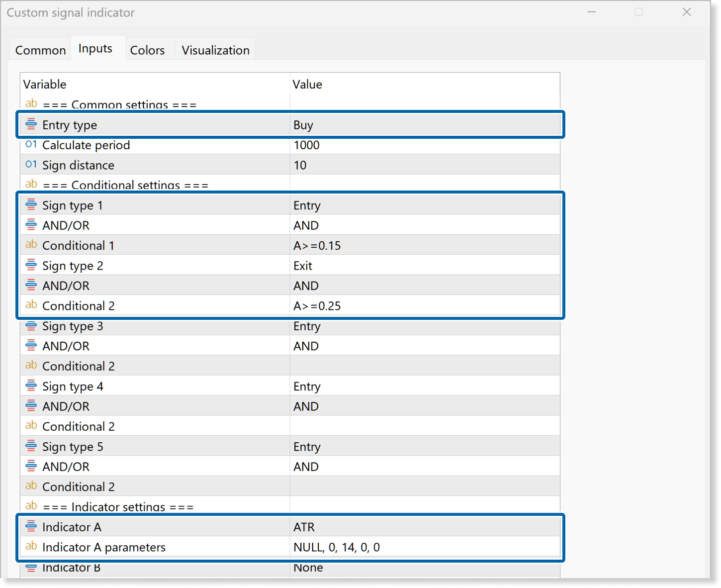This screenshot has width=721, height=588.
Task: Click the integer icon beside Calculate period
Action: pyautogui.click(x=31, y=144)
